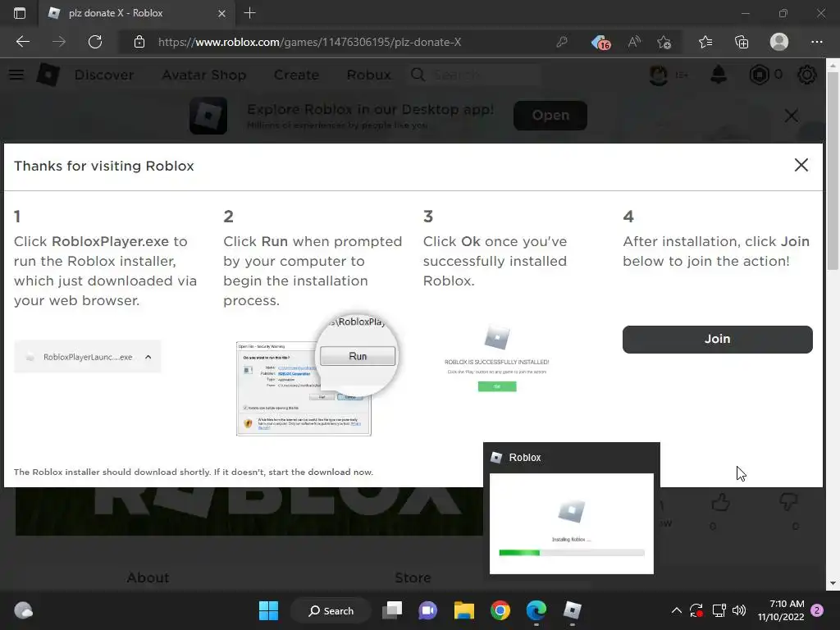Open Roblox notifications bell
Image resolution: width=840 pixels, height=630 pixels.
click(719, 75)
